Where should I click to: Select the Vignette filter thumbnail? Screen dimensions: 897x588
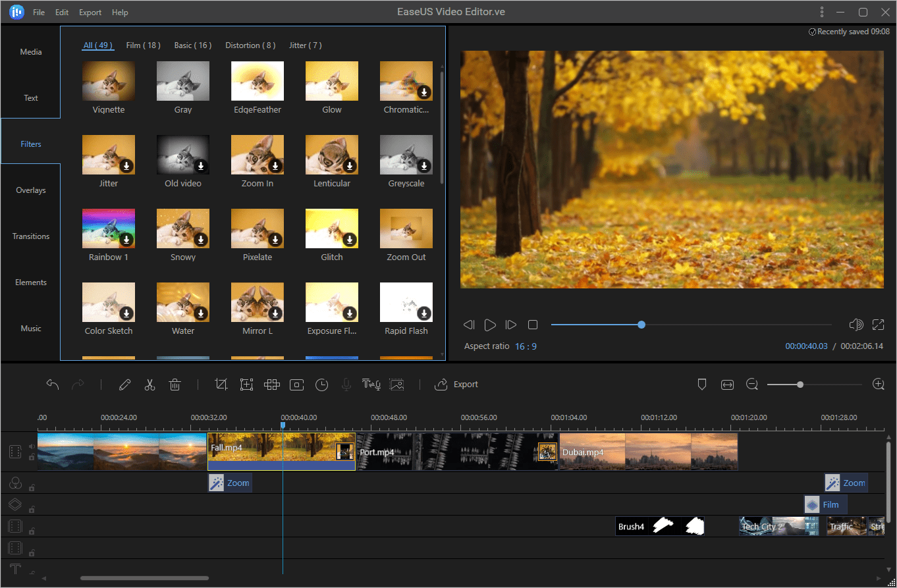109,81
